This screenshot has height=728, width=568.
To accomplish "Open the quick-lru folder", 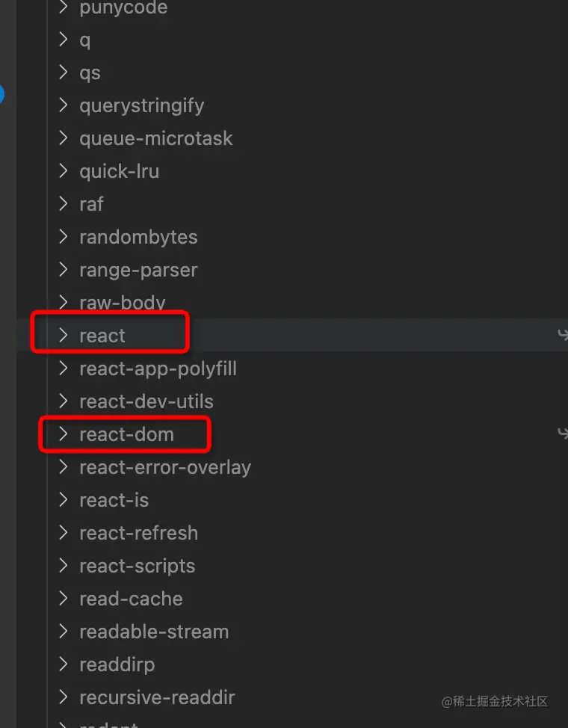I will pyautogui.click(x=119, y=171).
